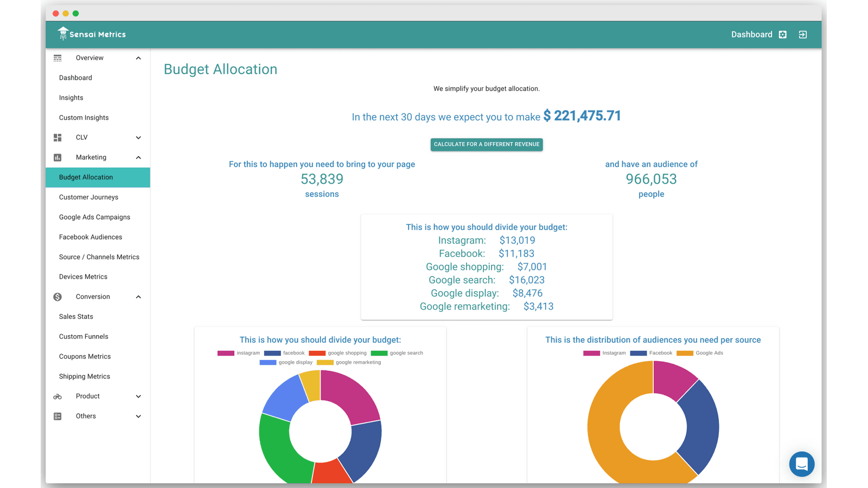Viewport: 868px width, 488px height.
Task: Open settings via the gear icon
Action: point(782,34)
